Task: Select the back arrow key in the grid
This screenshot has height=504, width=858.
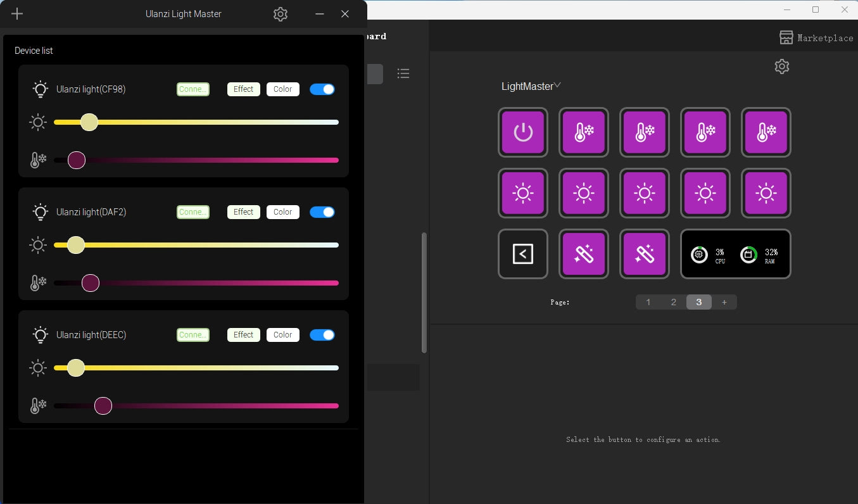Action: [522, 254]
